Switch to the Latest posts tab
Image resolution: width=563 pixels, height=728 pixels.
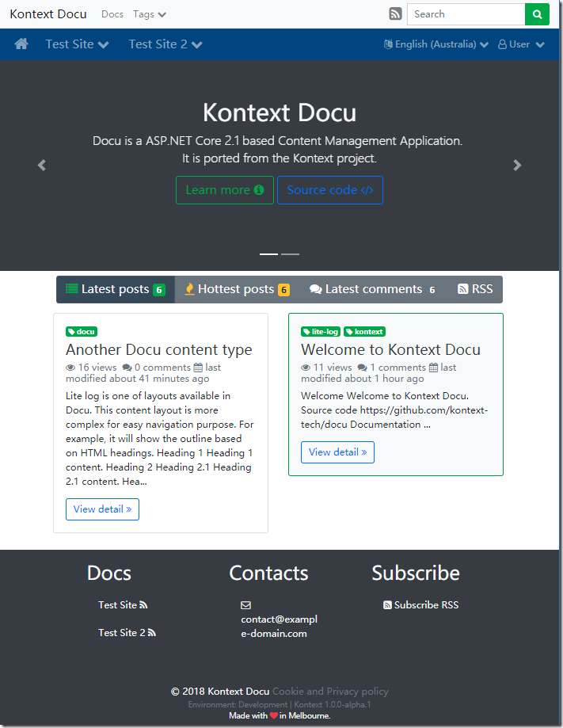click(116, 289)
